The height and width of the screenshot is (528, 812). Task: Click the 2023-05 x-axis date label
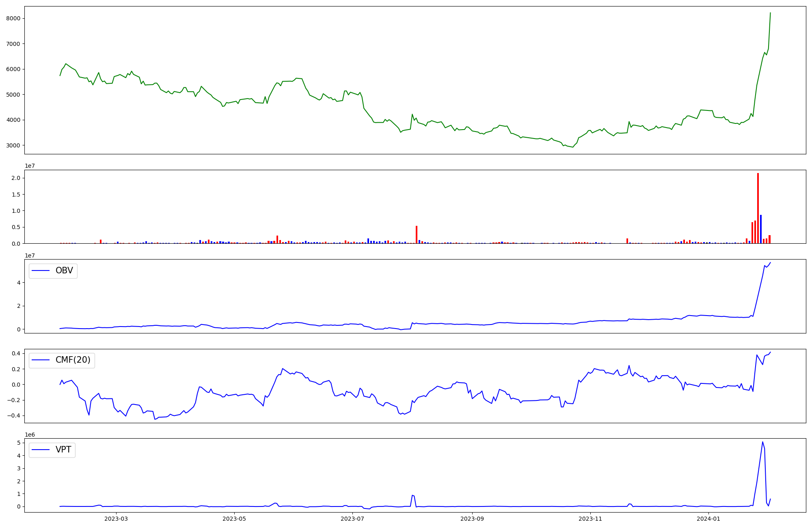[x=234, y=519]
